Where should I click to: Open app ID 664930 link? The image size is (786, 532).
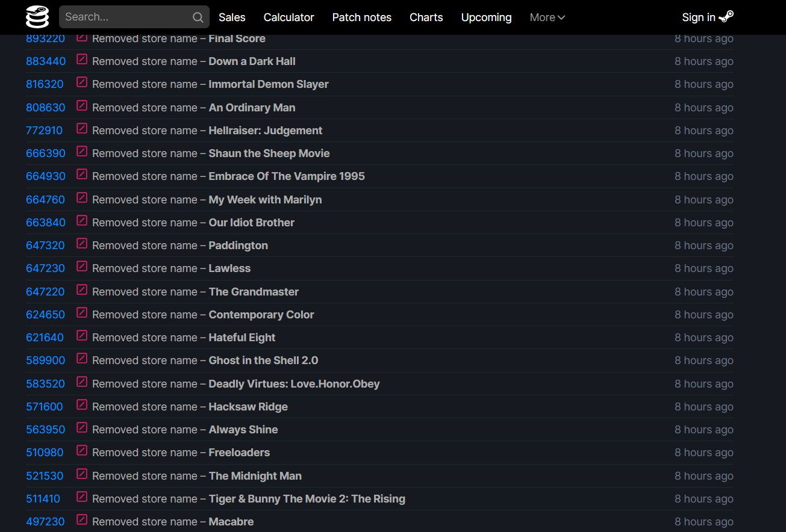point(46,176)
